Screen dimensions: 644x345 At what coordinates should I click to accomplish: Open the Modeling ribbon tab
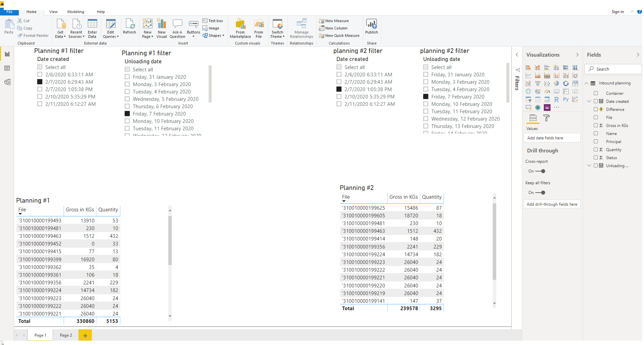coord(76,12)
